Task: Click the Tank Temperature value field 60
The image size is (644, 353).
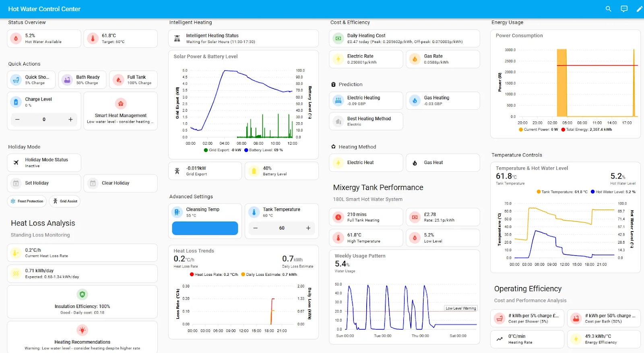Action: [282, 228]
